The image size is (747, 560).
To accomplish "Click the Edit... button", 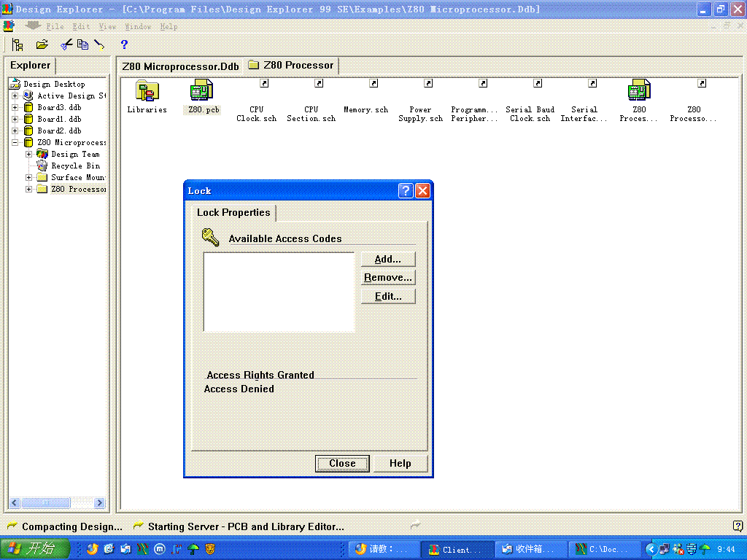I will [x=388, y=296].
